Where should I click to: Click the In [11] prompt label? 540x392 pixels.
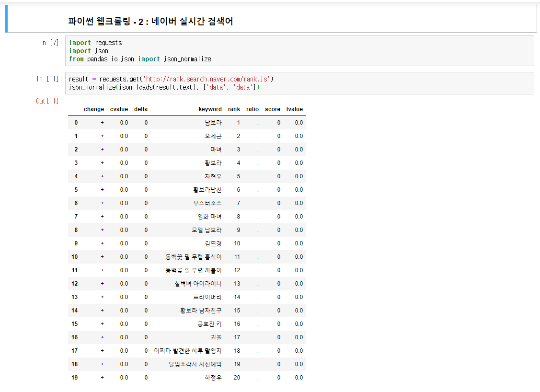[x=49, y=79]
